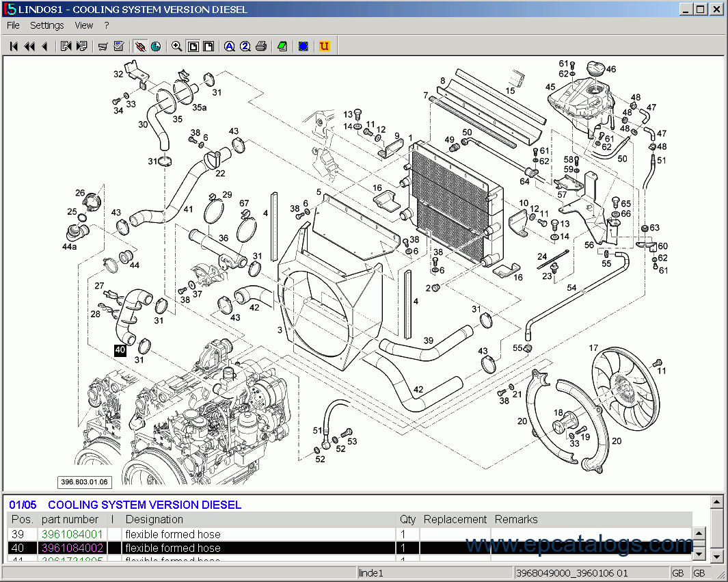
Task: Click the printer icon in toolbar
Action: [x=260, y=47]
